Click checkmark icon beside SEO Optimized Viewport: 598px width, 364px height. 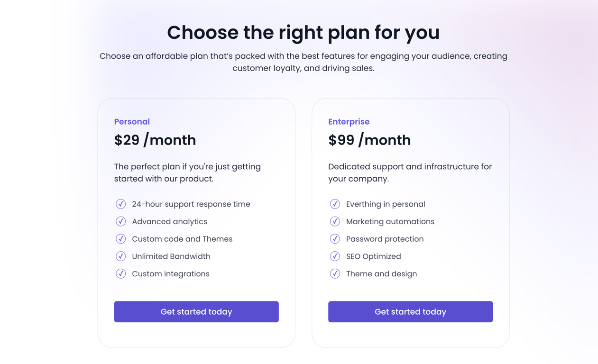tap(335, 256)
